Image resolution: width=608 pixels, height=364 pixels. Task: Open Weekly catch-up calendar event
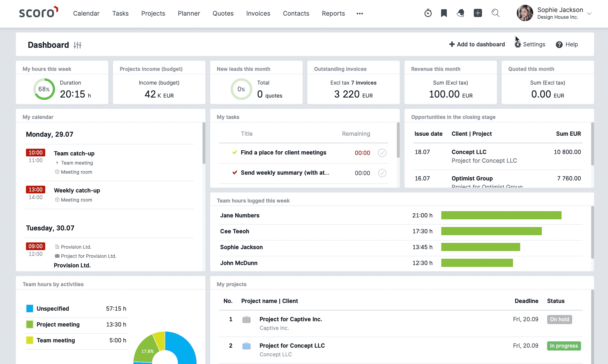click(x=77, y=190)
